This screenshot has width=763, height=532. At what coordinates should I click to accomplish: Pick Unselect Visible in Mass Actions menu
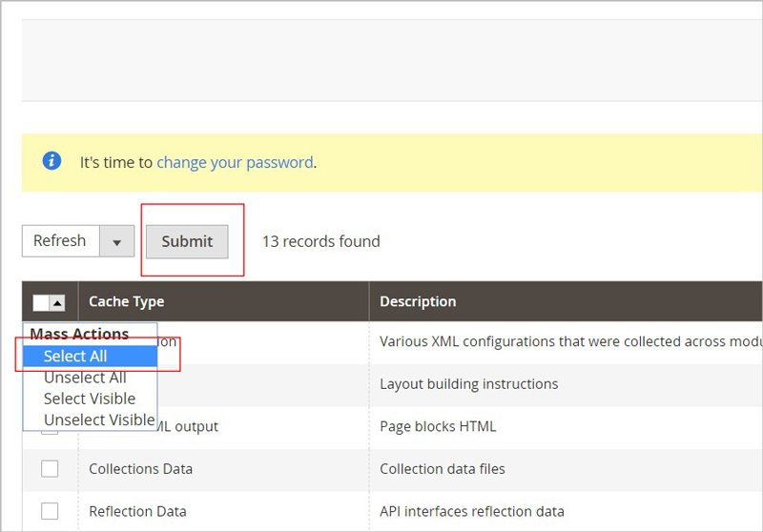[x=99, y=419]
